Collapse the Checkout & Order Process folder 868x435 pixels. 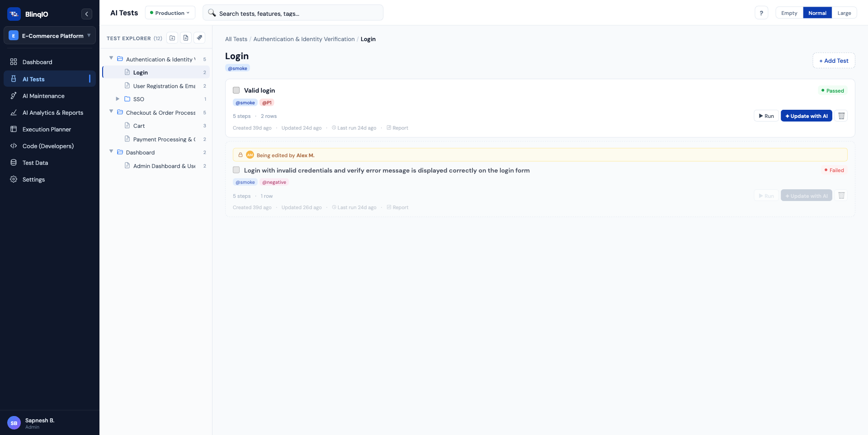coord(111,112)
